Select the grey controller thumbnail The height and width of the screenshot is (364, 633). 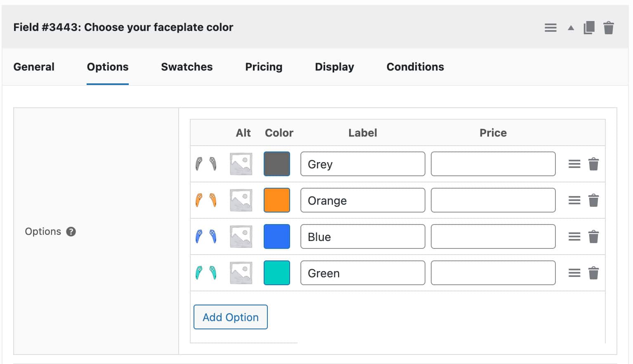[206, 163]
